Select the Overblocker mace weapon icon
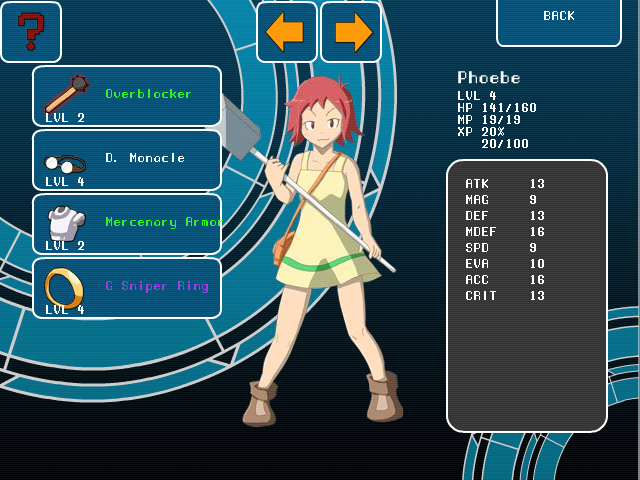The height and width of the screenshot is (480, 640). tap(66, 93)
